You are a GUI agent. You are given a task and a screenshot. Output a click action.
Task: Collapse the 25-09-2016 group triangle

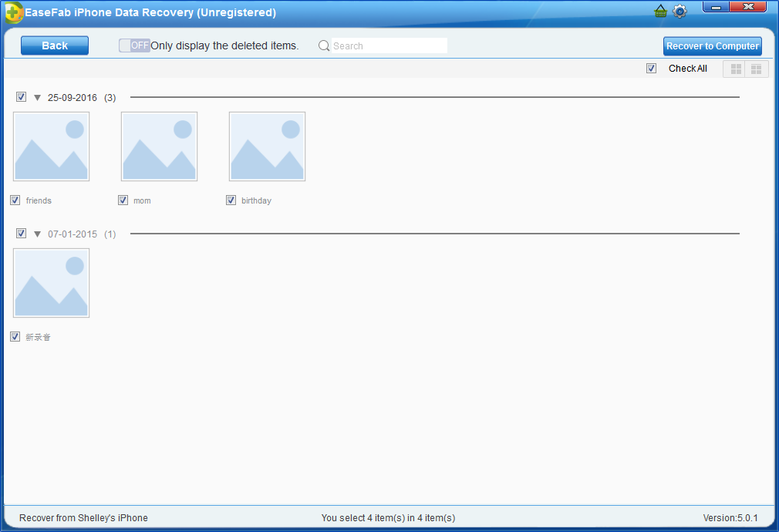[x=37, y=98]
